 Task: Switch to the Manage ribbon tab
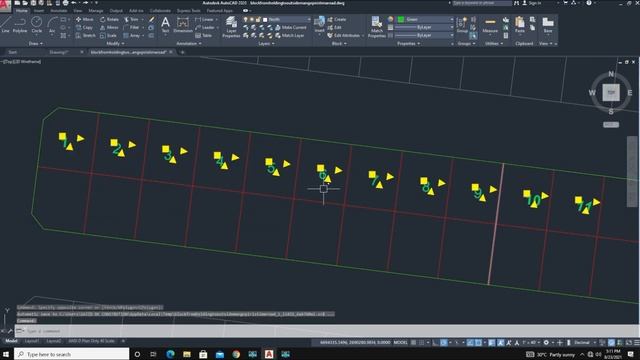point(96,11)
